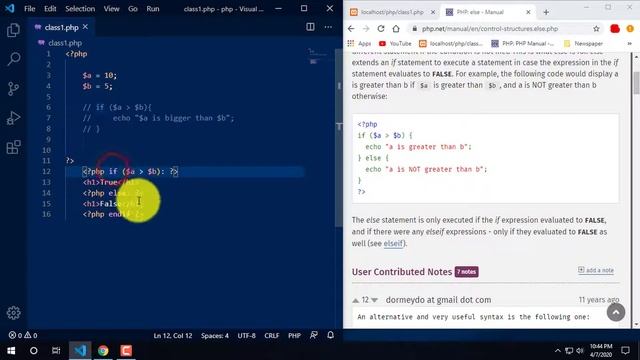Open the Run menu

click(153, 9)
